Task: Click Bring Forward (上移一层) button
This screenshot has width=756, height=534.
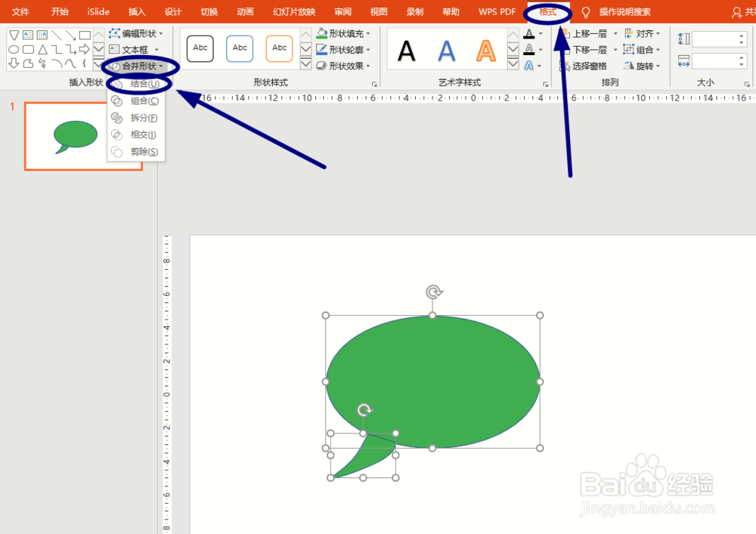Action: (584, 34)
